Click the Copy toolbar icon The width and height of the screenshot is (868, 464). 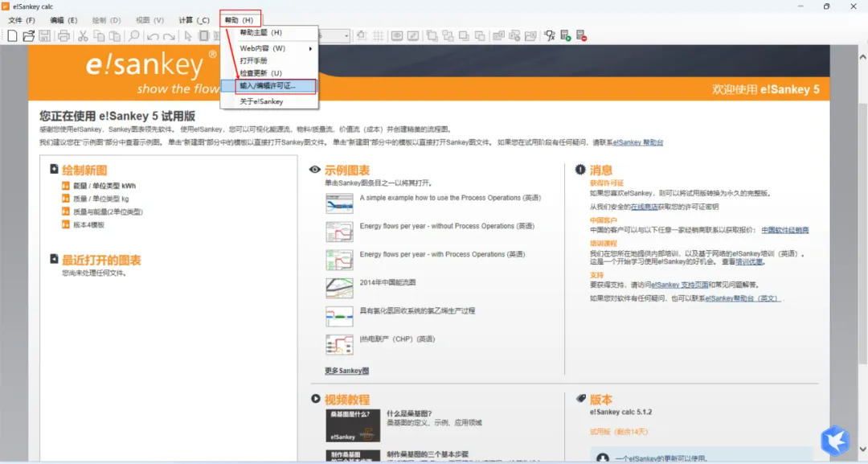pos(99,36)
